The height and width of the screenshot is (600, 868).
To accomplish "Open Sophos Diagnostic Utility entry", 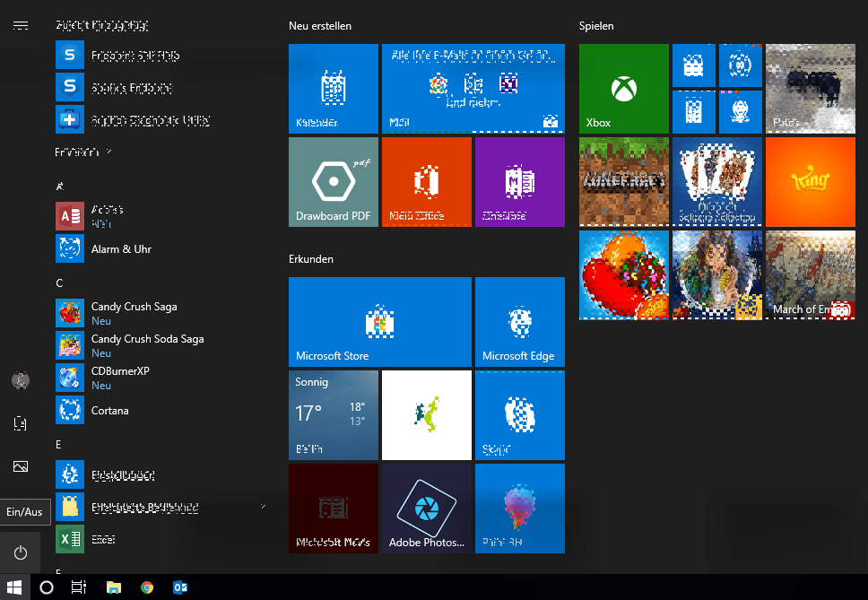I will (161, 119).
